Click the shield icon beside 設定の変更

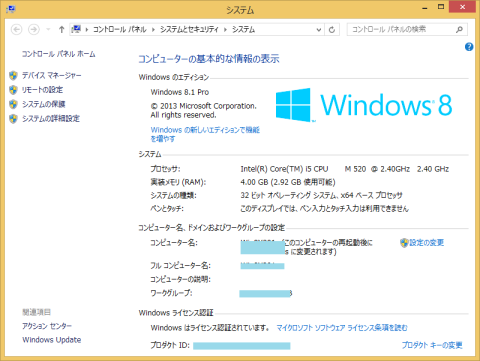(x=404, y=243)
